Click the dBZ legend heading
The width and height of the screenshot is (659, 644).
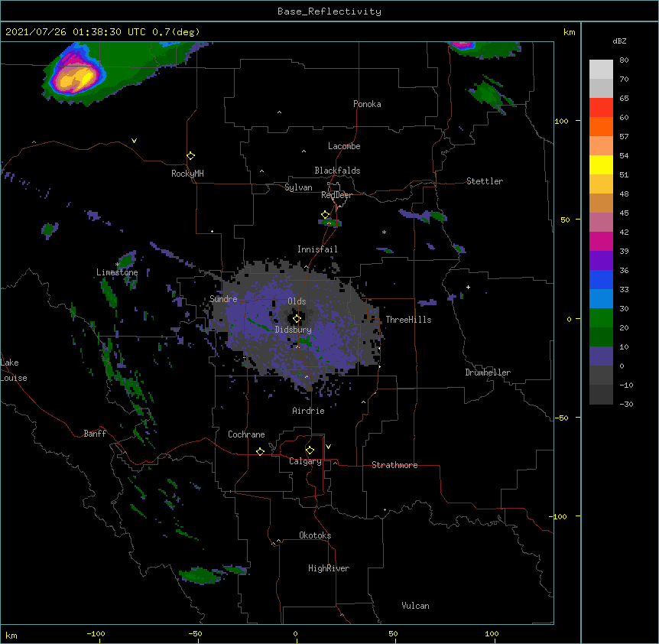619,41
